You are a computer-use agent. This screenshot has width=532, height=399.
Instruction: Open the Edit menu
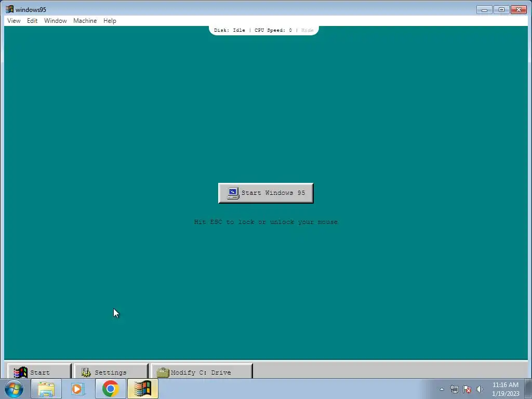tap(32, 21)
